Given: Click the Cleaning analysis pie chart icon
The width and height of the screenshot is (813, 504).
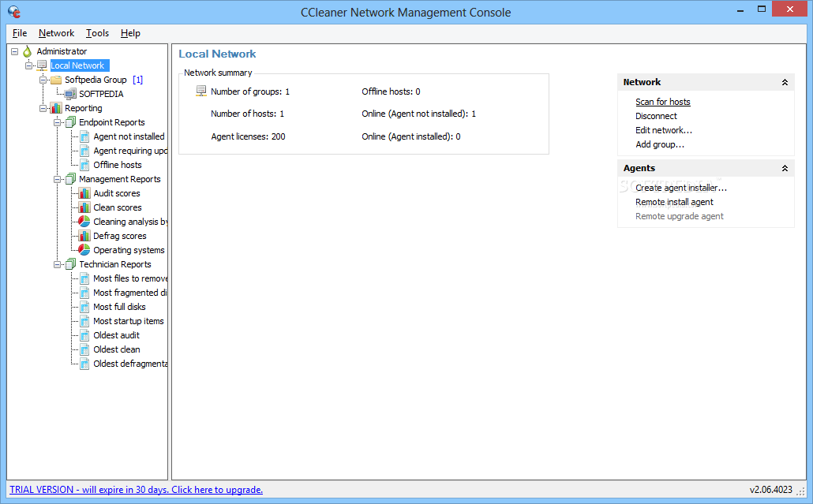Looking at the screenshot, I should coord(84,222).
